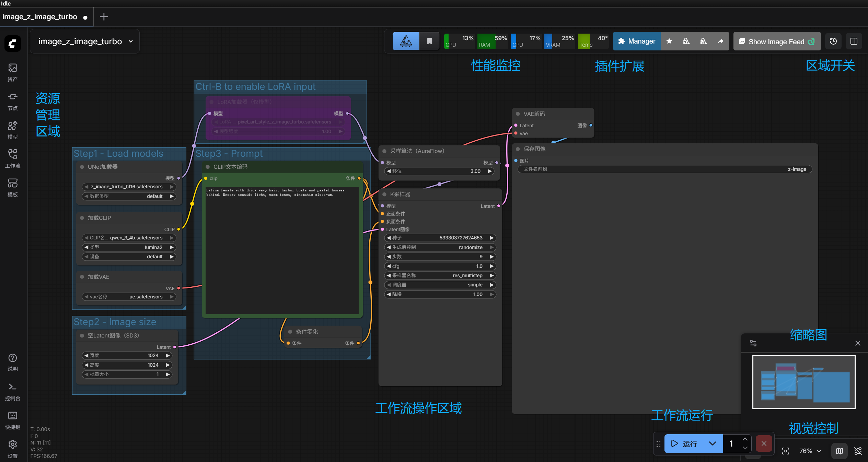Viewport: 868px width, 462px height.
Task: Toggle the right side panel icon
Action: coord(854,42)
